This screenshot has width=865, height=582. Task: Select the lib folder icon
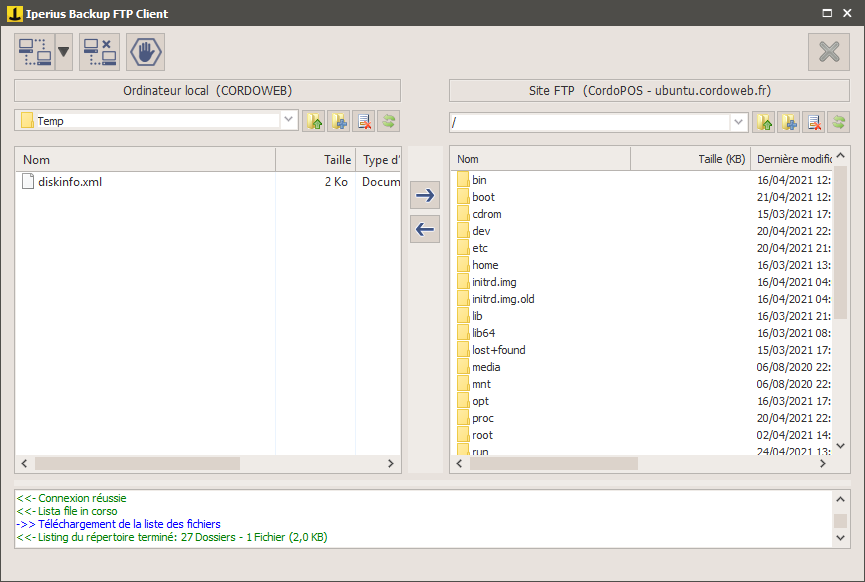click(463, 316)
